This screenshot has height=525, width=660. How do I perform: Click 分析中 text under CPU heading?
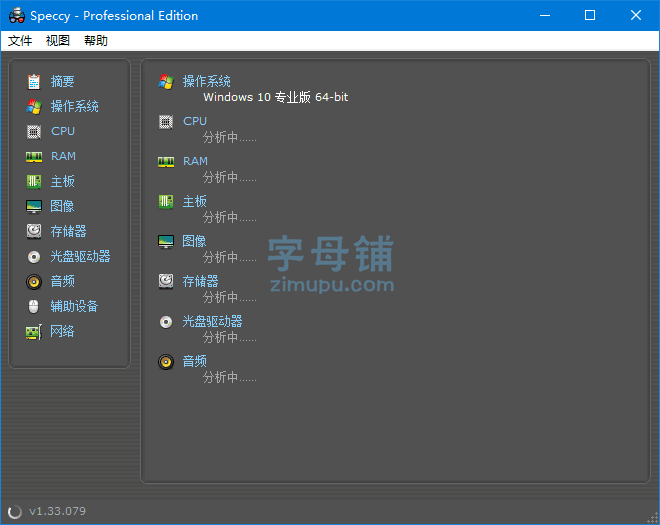(x=229, y=137)
